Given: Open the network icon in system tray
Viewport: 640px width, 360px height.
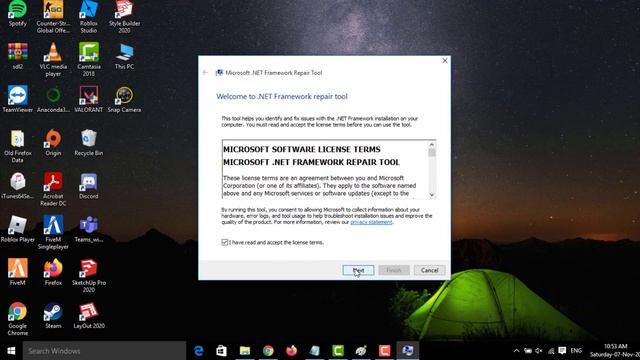Looking at the screenshot, I should click(551, 351).
